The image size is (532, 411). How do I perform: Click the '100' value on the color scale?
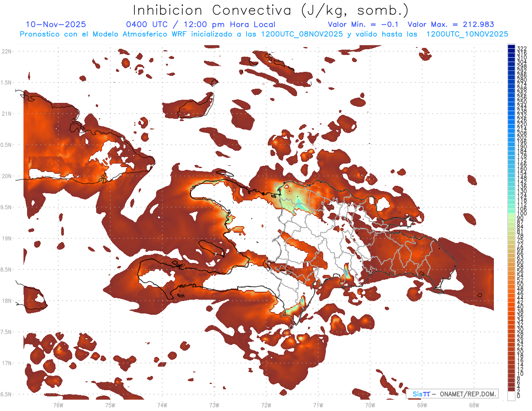point(521,214)
